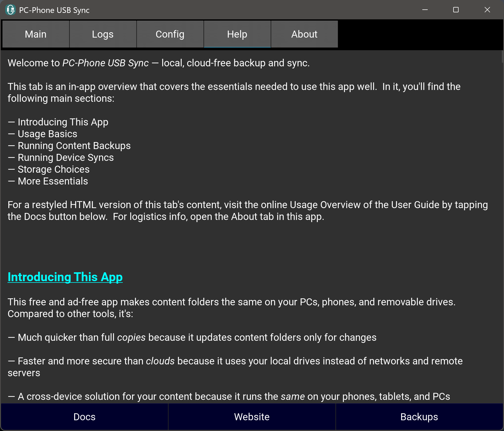This screenshot has width=504, height=431.
Task: Select the Help tab
Action: (237, 34)
